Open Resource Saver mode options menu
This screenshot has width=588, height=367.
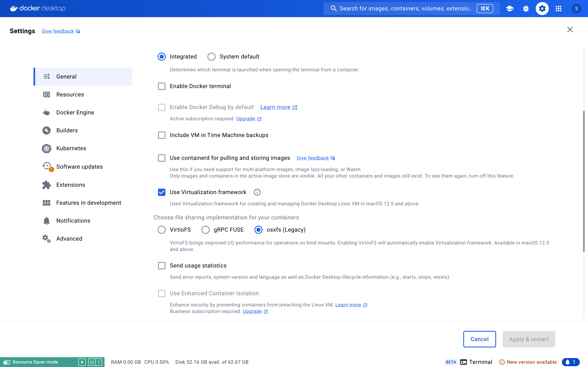pyautogui.click(x=99, y=362)
